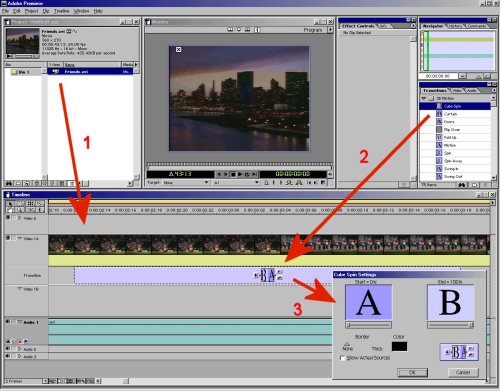Click the Friends.avi thumbnail preview in Project
Screen dimensions: 500x391
[x=23, y=41]
